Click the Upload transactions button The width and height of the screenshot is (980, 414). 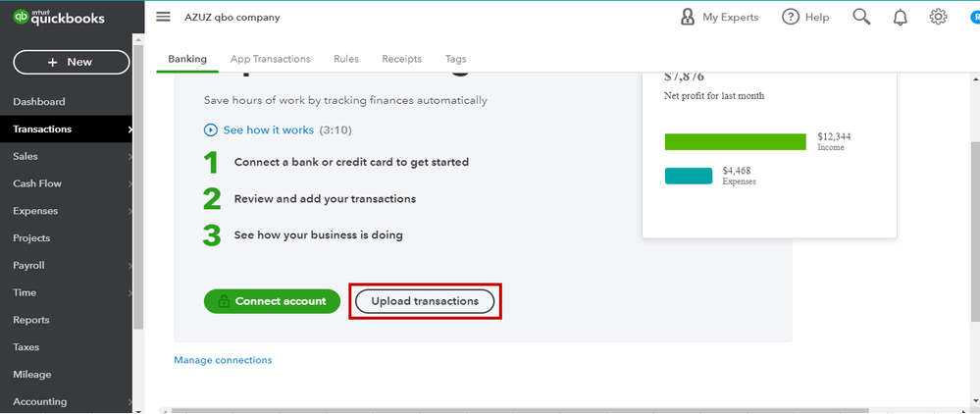pyautogui.click(x=425, y=301)
